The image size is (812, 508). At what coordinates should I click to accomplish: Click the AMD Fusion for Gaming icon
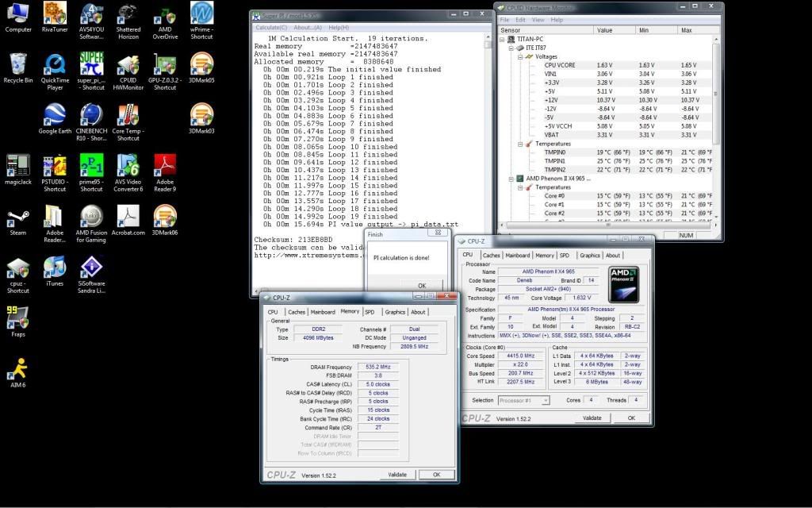click(x=91, y=224)
